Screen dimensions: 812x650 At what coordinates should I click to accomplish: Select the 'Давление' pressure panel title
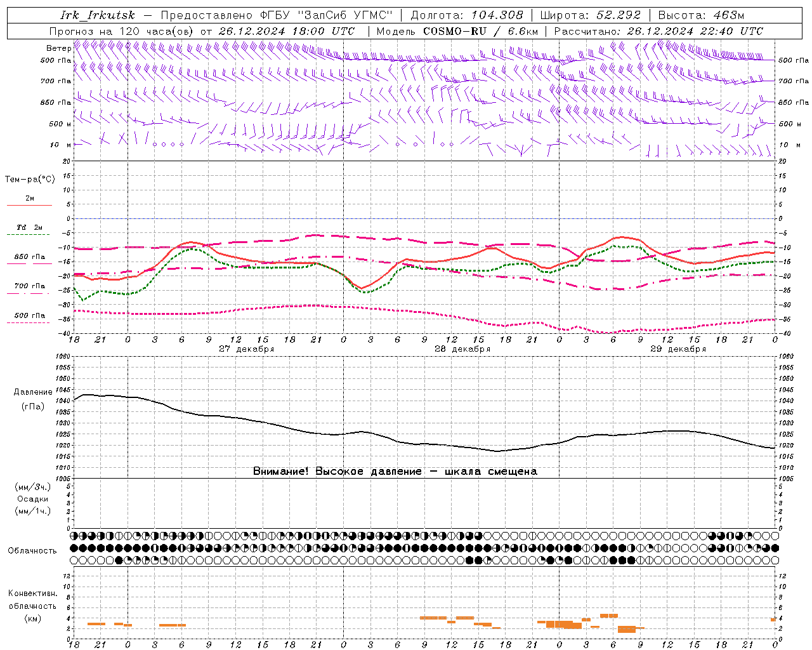click(33, 392)
